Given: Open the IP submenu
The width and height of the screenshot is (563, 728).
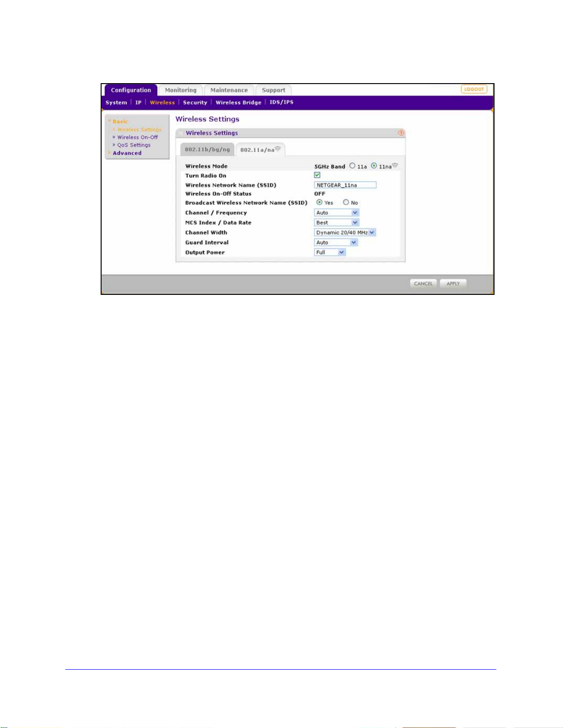Looking at the screenshot, I should 138,102.
